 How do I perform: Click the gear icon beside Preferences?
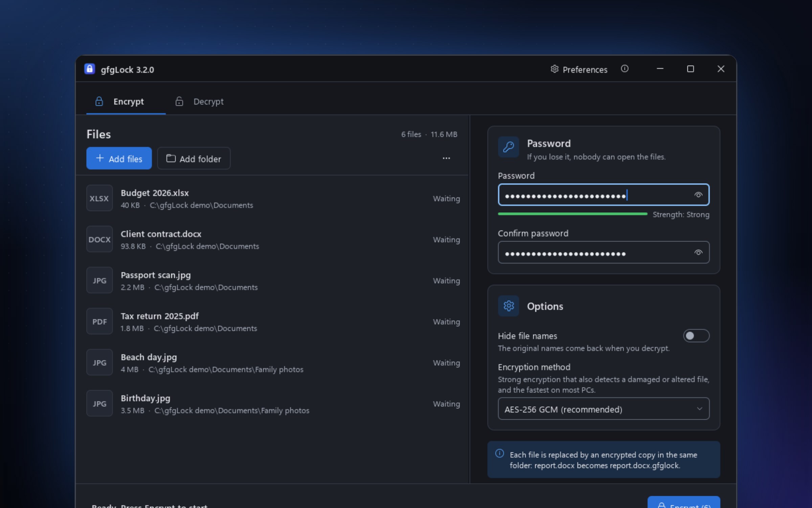[554, 69]
